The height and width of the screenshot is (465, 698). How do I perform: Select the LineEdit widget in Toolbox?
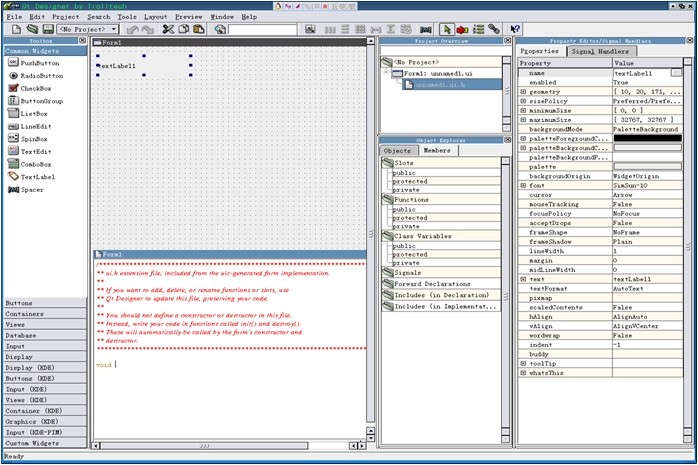37,126
